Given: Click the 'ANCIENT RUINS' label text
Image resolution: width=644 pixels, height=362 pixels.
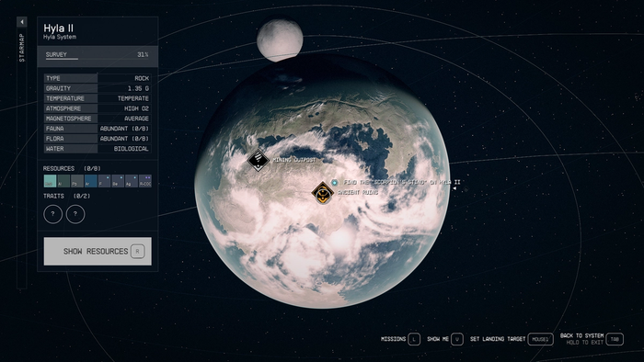Looking at the screenshot, I should 358,192.
